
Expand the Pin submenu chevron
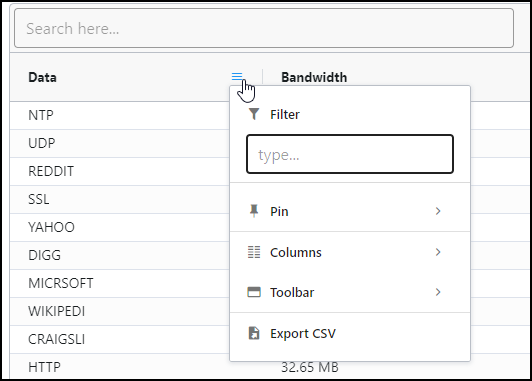(438, 211)
